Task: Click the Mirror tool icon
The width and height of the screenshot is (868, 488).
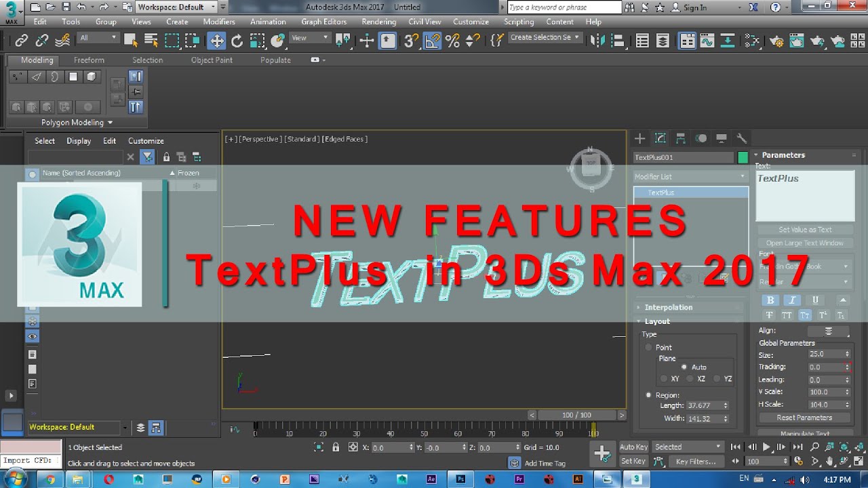Action: (x=597, y=41)
